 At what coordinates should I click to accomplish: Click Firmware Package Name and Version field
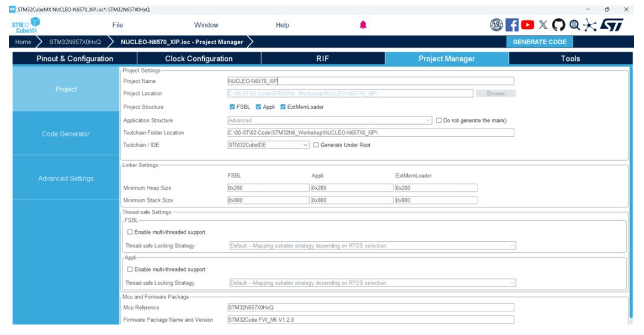click(x=370, y=320)
